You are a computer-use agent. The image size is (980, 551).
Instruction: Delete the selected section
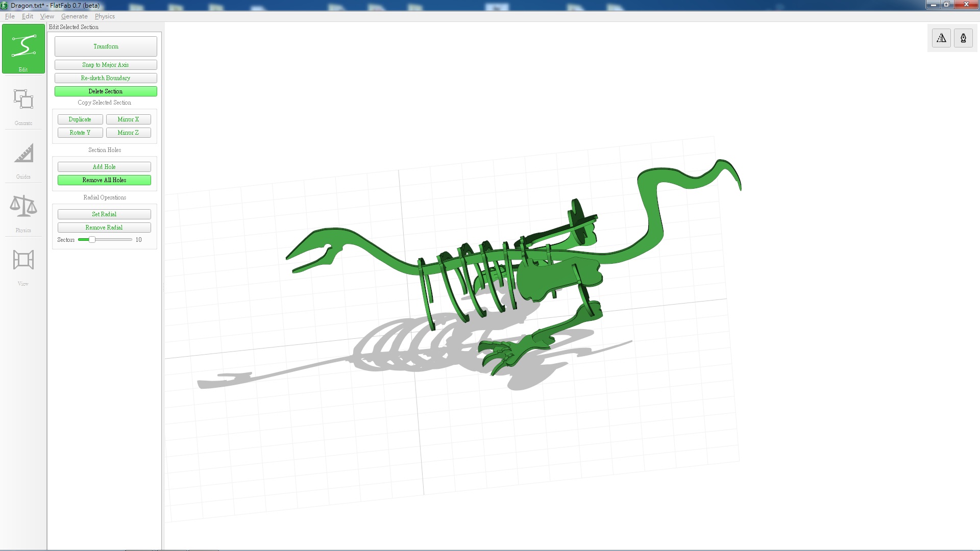106,91
